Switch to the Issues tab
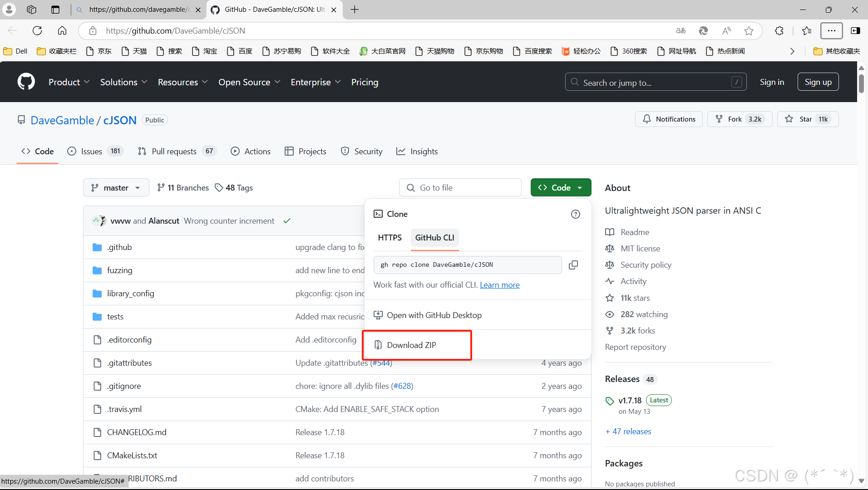This screenshot has width=868, height=490. coord(95,152)
